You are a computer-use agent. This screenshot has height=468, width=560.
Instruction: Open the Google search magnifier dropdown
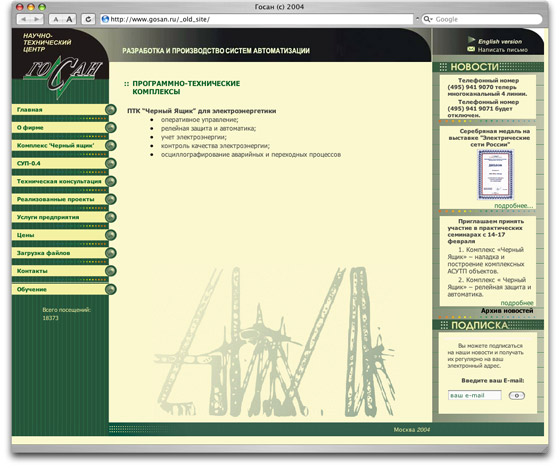click(x=428, y=19)
